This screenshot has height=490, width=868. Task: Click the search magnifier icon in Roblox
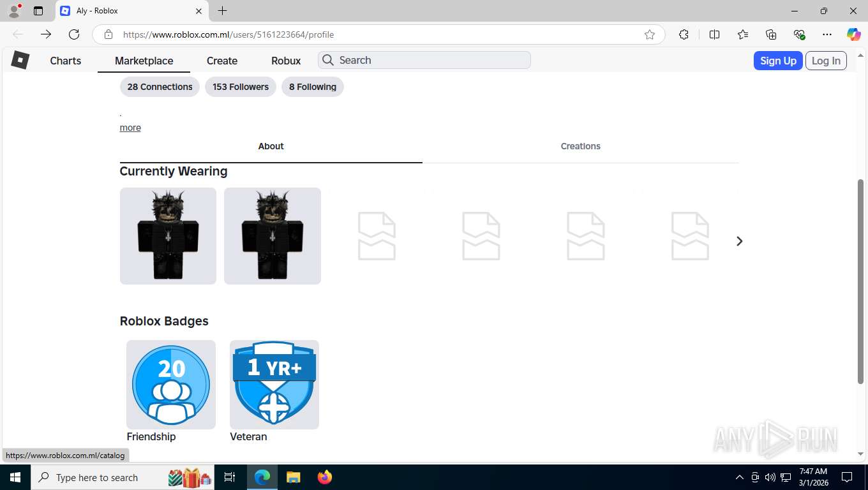(x=328, y=60)
